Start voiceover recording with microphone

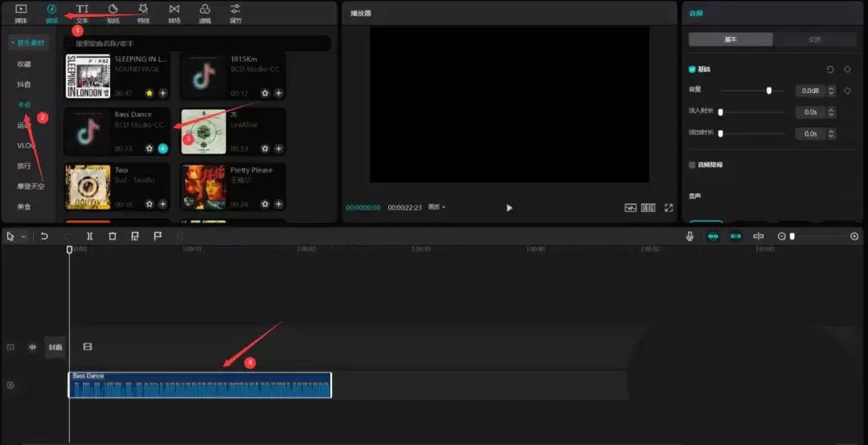click(690, 236)
